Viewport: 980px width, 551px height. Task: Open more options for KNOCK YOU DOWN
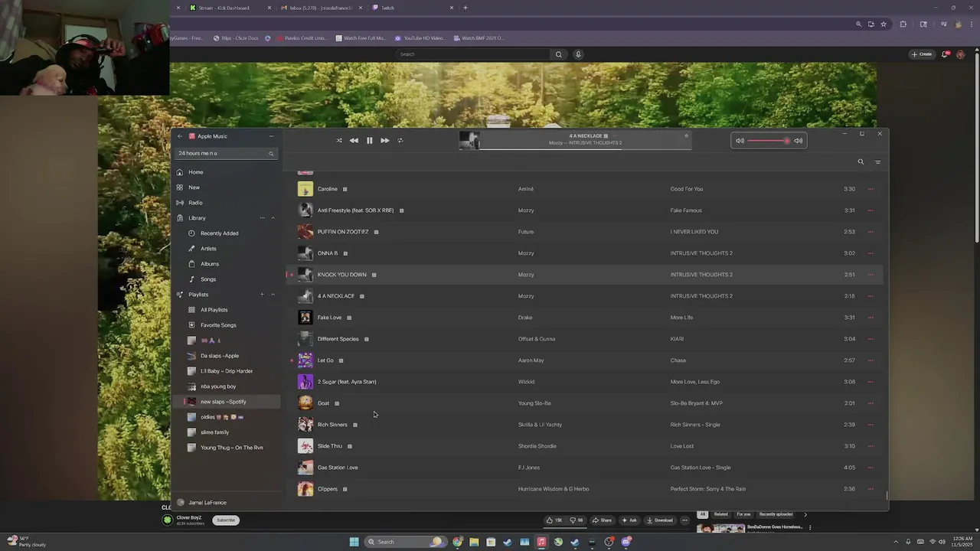[871, 275]
